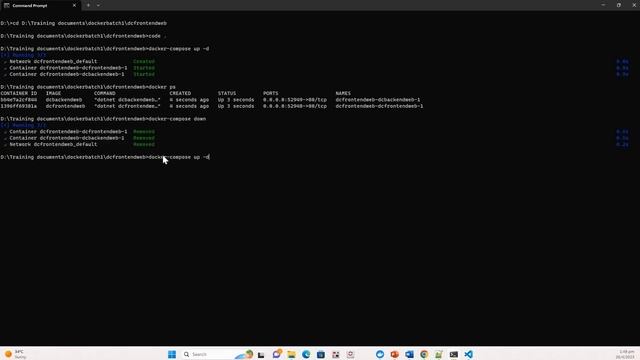Viewport: 640px width, 360px height.
Task: Open Microsoft Store from the taskbar
Action: point(321,354)
